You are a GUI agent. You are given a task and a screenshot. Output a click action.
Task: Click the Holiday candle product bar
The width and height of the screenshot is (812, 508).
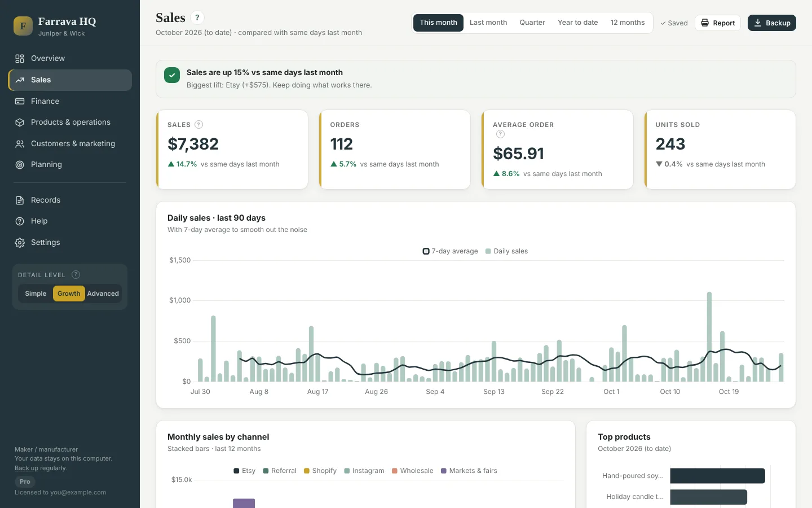click(708, 497)
